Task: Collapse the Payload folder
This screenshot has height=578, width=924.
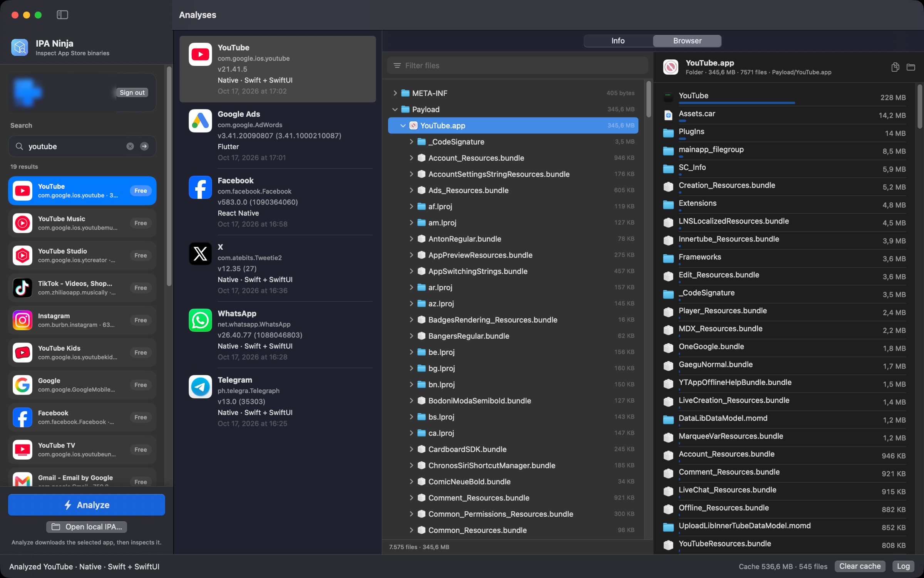Action: (395, 109)
